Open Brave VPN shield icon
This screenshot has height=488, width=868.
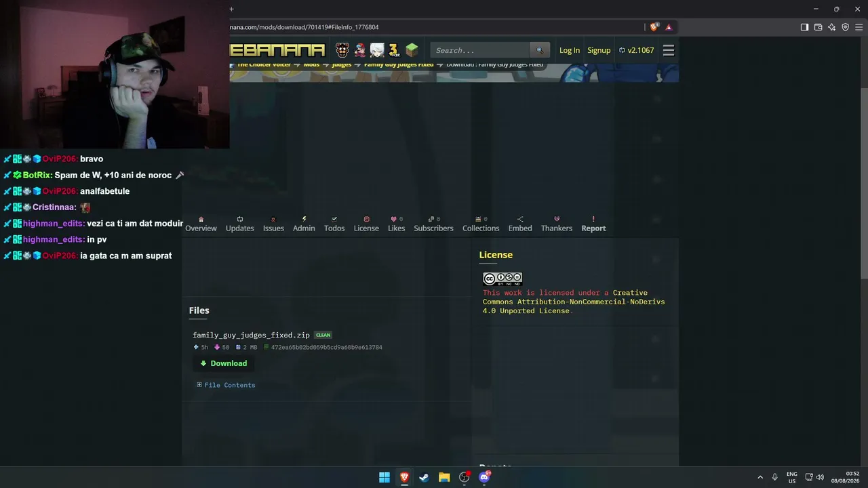click(x=845, y=27)
